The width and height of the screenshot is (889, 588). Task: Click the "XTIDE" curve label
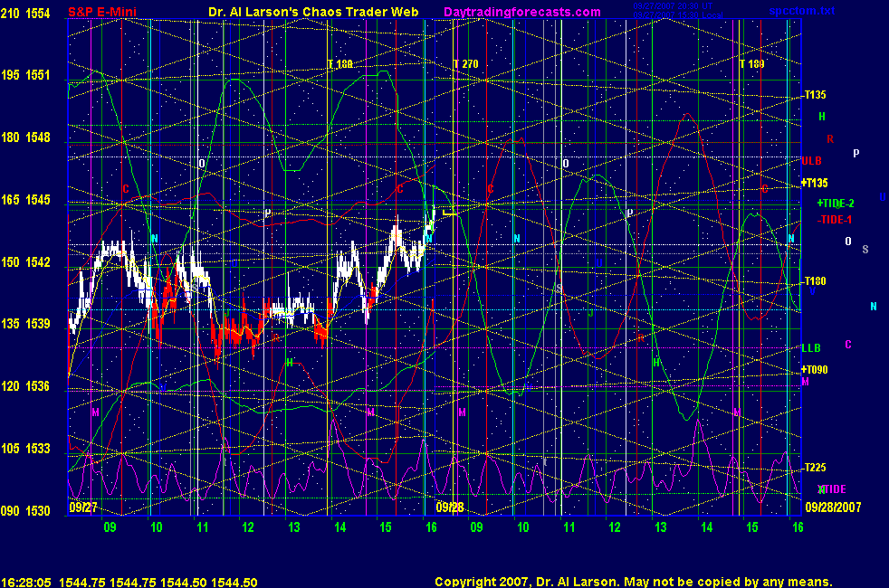[x=832, y=488]
